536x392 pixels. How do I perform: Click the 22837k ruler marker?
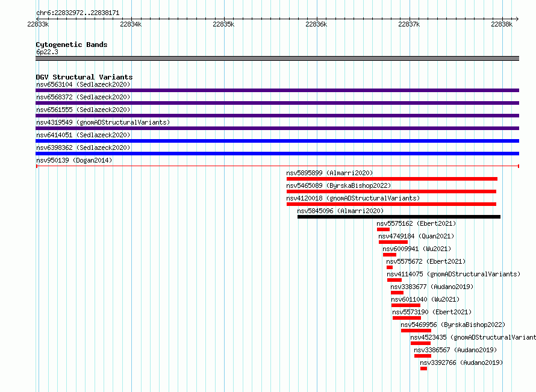409,24
